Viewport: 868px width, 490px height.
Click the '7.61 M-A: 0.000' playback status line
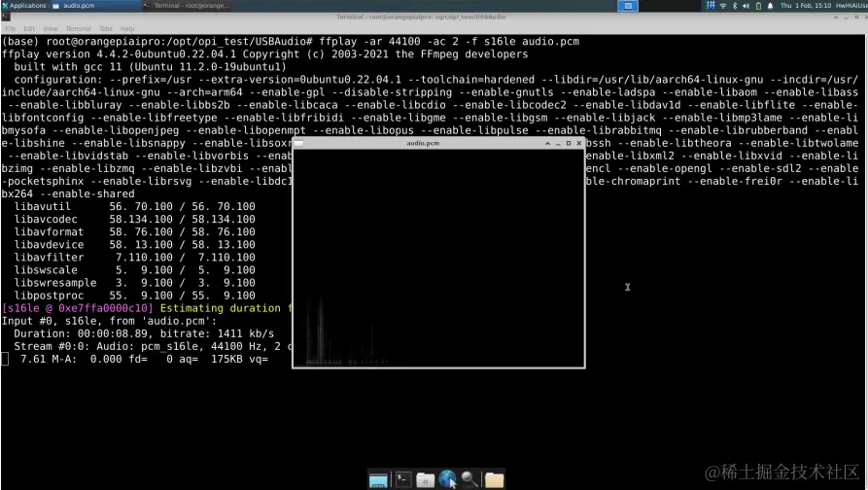coord(144,360)
